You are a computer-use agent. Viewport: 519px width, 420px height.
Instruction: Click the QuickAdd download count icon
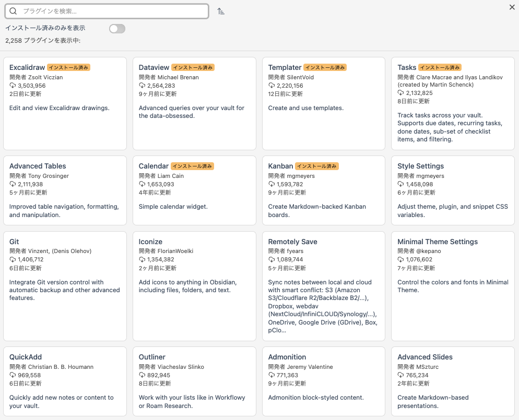13,375
